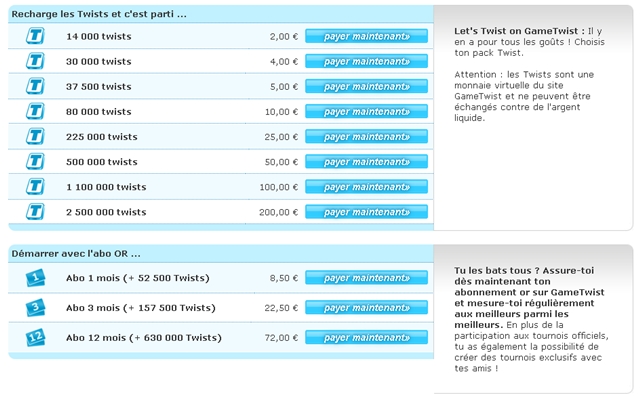Select the '500 000 twists' label
The height and width of the screenshot is (399, 640).
coord(102,162)
